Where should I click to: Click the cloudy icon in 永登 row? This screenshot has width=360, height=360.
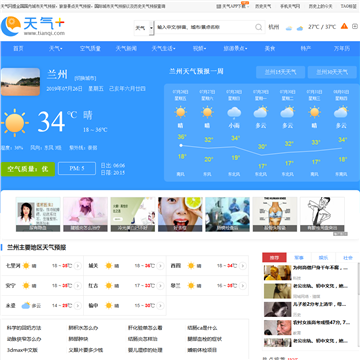(x=26, y=305)
